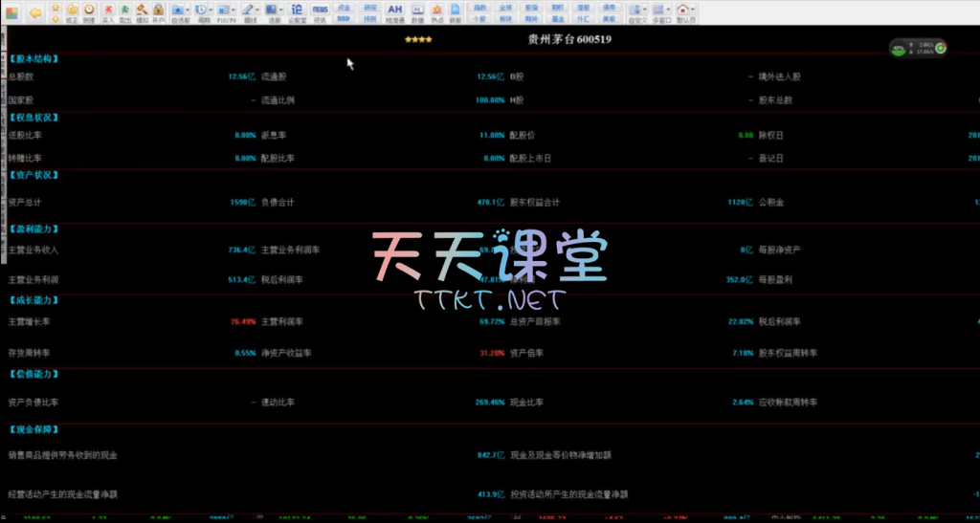This screenshot has height=523, width=980.
Task: Open the 模拟 simulated trading gavel icon
Action: point(142,12)
